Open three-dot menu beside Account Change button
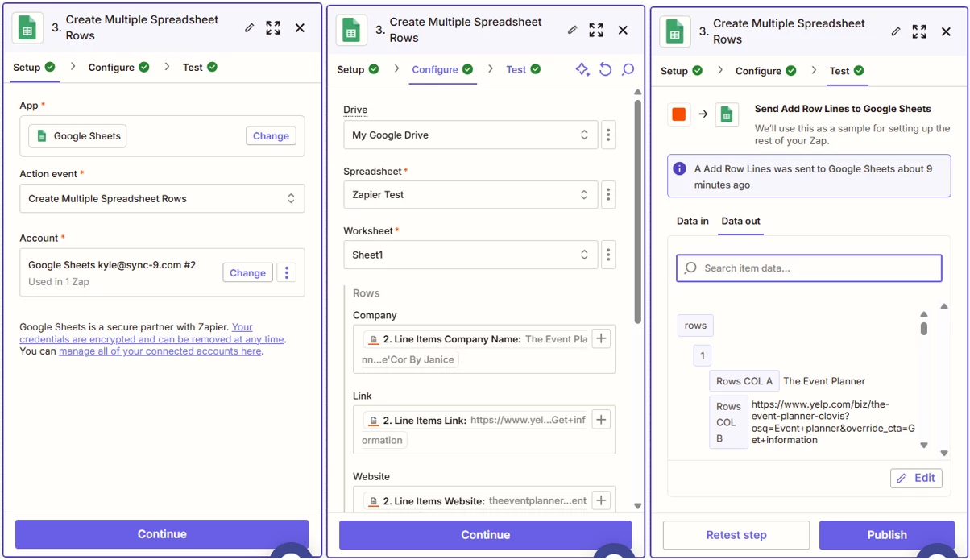Viewport: 970px width, 560px height. pyautogui.click(x=287, y=272)
